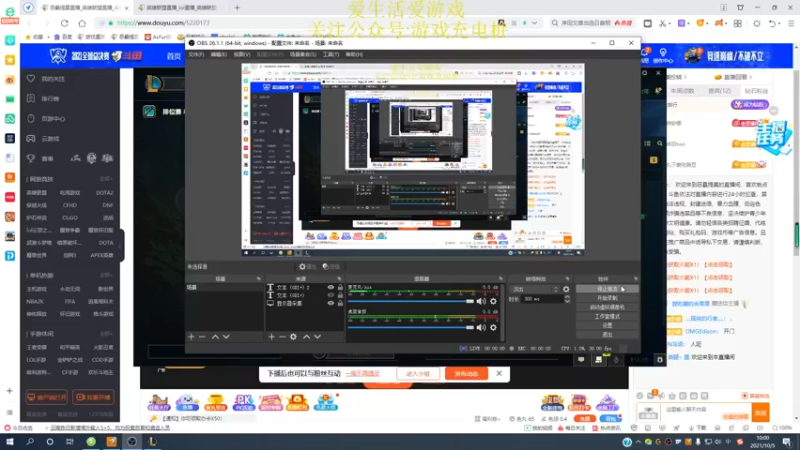
Task: Toggle visibility eye for the first text source (top row)
Action: click(331, 287)
